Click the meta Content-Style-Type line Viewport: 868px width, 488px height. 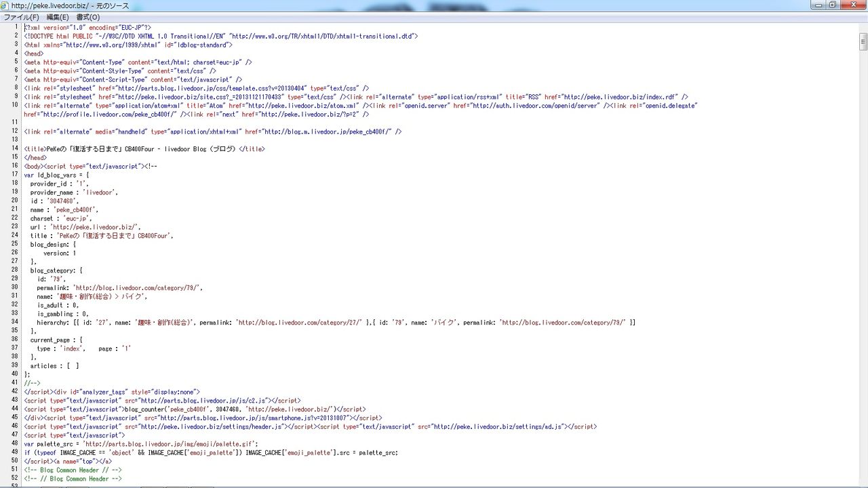coord(120,70)
